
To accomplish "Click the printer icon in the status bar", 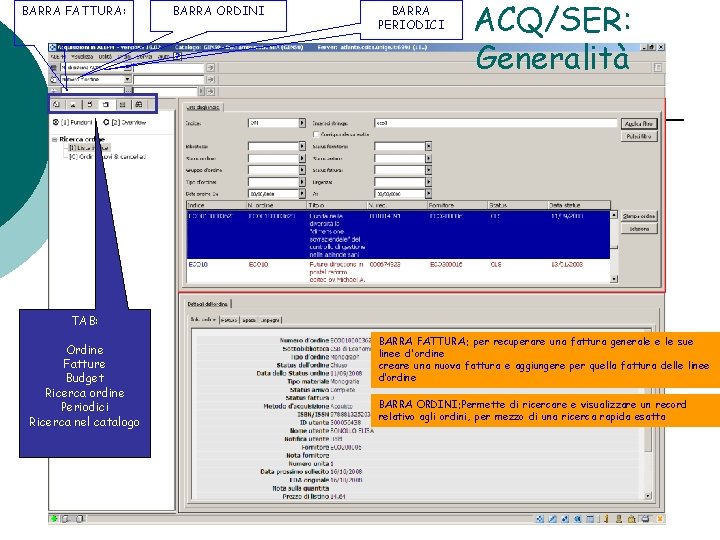I will point(645,519).
